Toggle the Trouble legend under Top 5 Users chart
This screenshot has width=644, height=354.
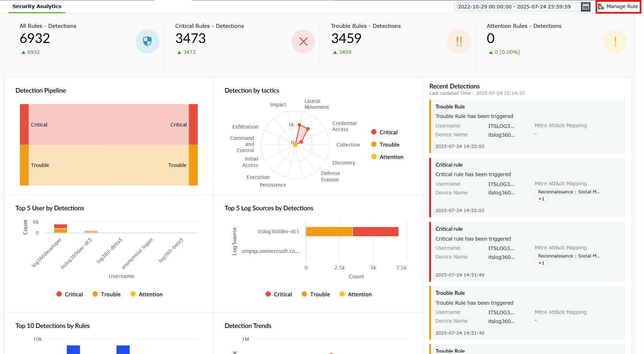(x=107, y=294)
